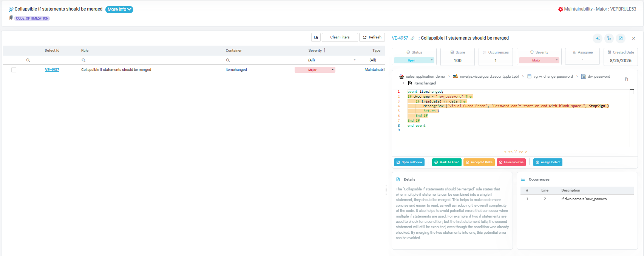Click the bookmark tag icon near CODE_OPTIMIZATION

tap(11, 18)
